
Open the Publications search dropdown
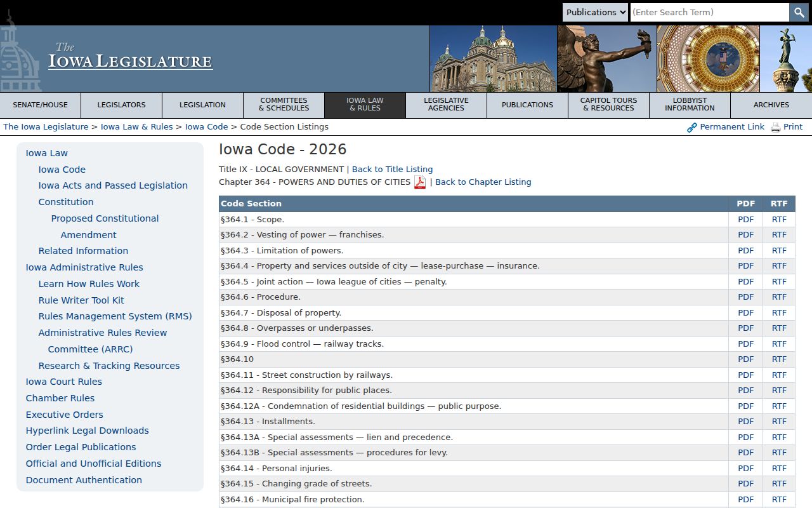click(x=595, y=12)
